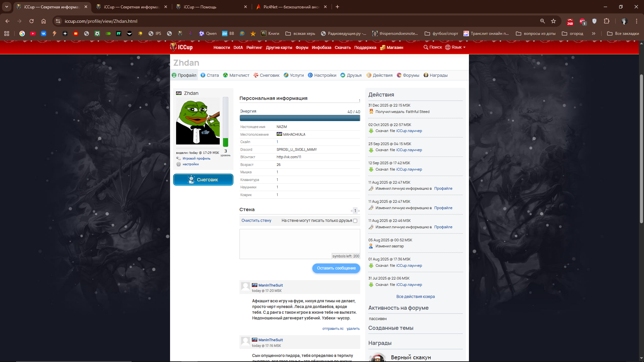Click Zhdan's Pepe avatar image
This screenshot has width=644, height=362.
198,121
